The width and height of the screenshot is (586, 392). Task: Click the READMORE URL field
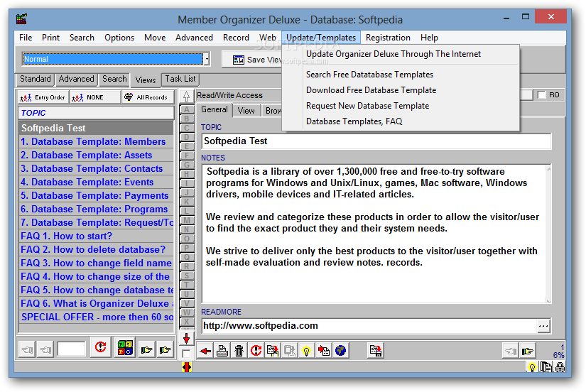pos(369,326)
